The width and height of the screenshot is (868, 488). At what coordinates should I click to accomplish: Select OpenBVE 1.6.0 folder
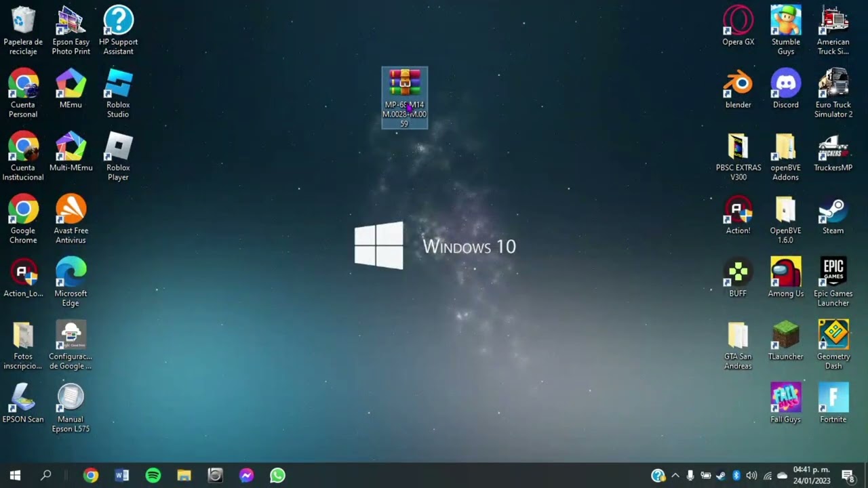pyautogui.click(x=785, y=220)
